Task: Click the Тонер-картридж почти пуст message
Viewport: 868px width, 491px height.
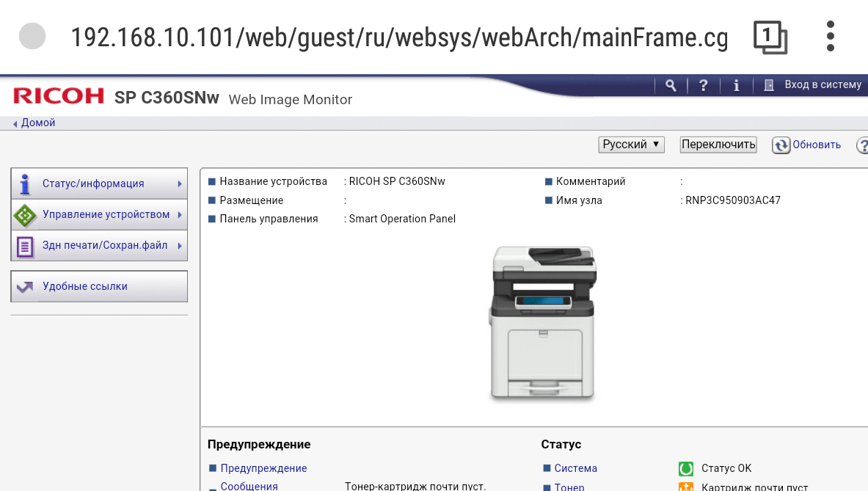Action: pyautogui.click(x=415, y=486)
